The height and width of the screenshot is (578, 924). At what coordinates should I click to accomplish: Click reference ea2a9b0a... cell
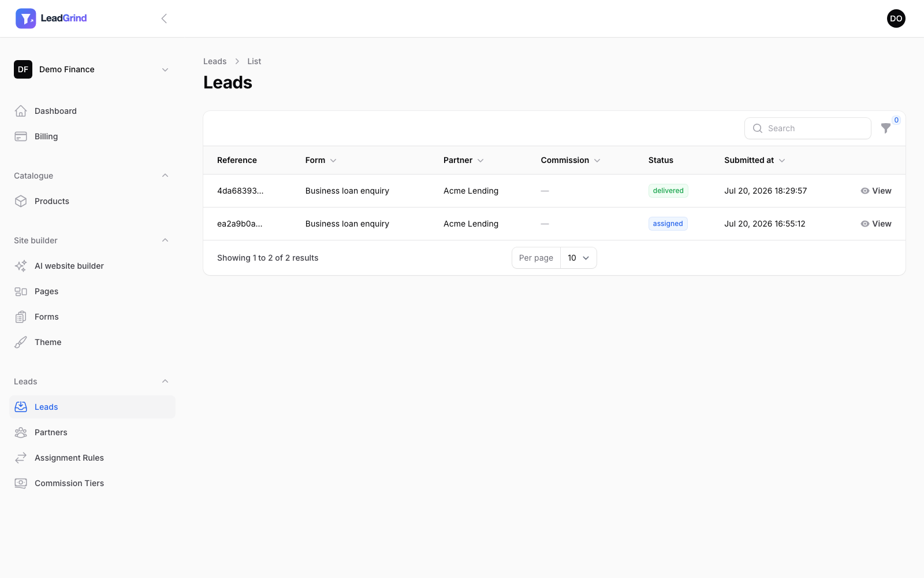(240, 224)
